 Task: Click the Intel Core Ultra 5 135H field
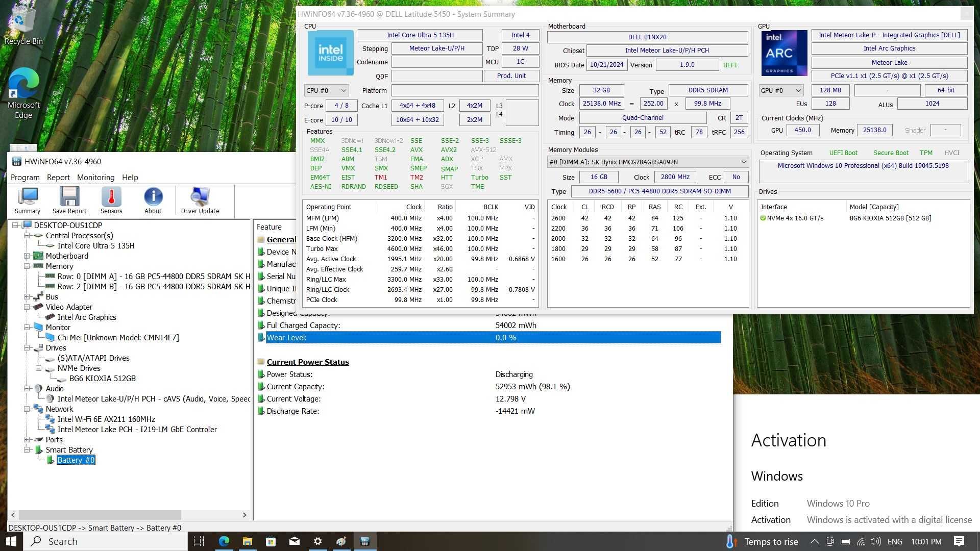click(420, 35)
